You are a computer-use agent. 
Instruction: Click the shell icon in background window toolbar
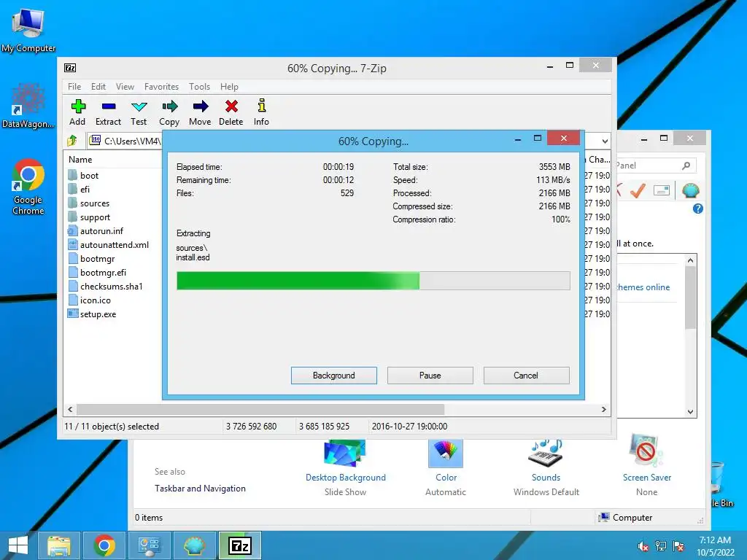tap(690, 190)
